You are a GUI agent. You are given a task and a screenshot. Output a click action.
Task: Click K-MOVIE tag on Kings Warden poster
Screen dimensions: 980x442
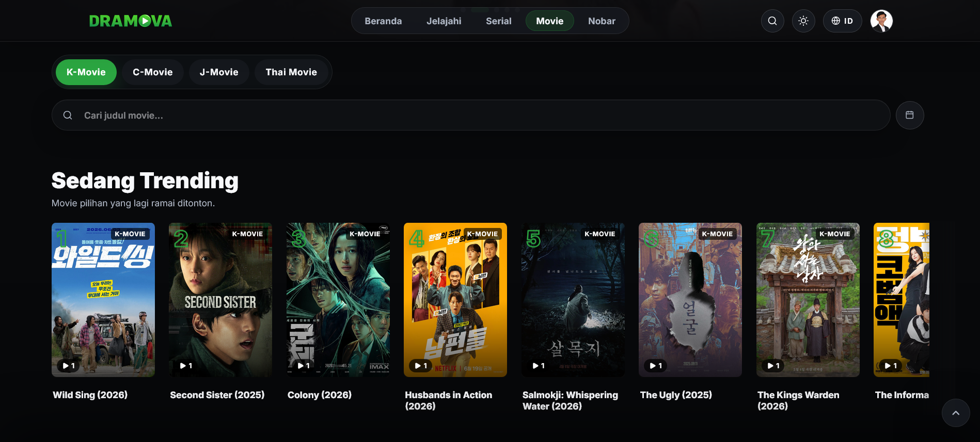pos(835,234)
